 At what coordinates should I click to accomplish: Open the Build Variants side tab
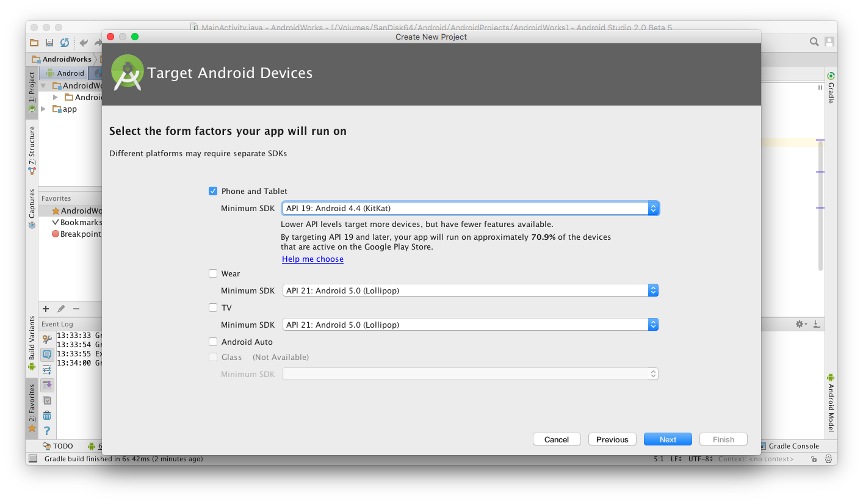pos(32,343)
